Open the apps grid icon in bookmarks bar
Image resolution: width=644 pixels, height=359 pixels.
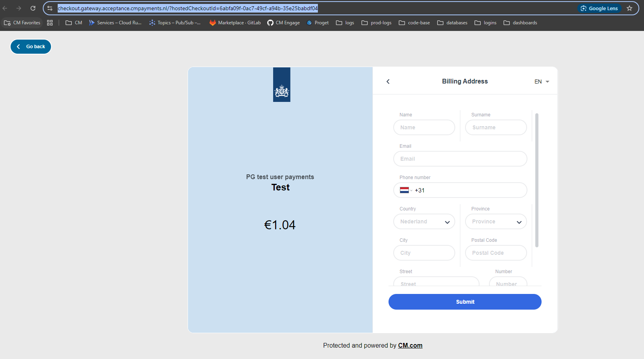tap(50, 23)
